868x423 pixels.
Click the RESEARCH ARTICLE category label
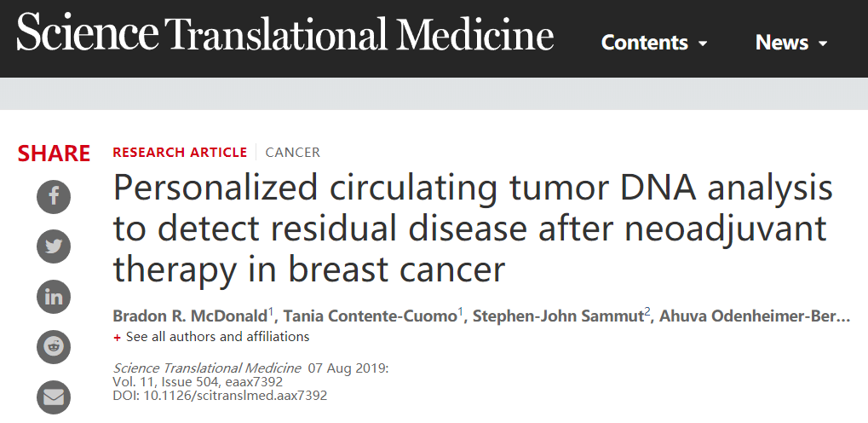[x=180, y=153]
